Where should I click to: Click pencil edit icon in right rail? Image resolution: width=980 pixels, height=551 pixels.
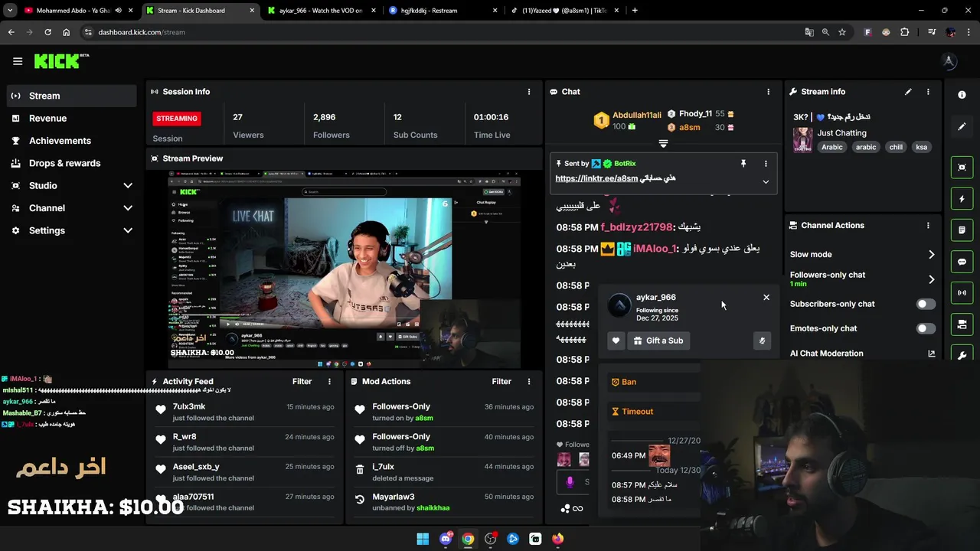coord(962,126)
